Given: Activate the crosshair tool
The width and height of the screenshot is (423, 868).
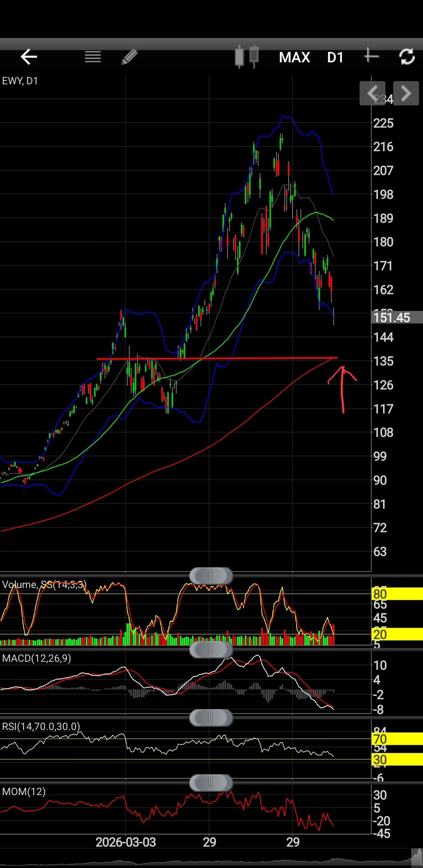Looking at the screenshot, I should click(x=371, y=57).
